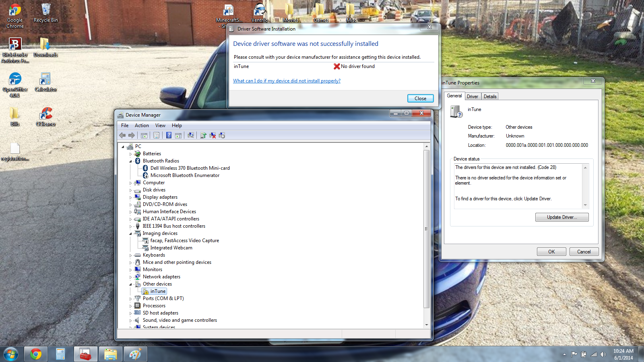Collapse the Imaging devices node

coord(130,234)
